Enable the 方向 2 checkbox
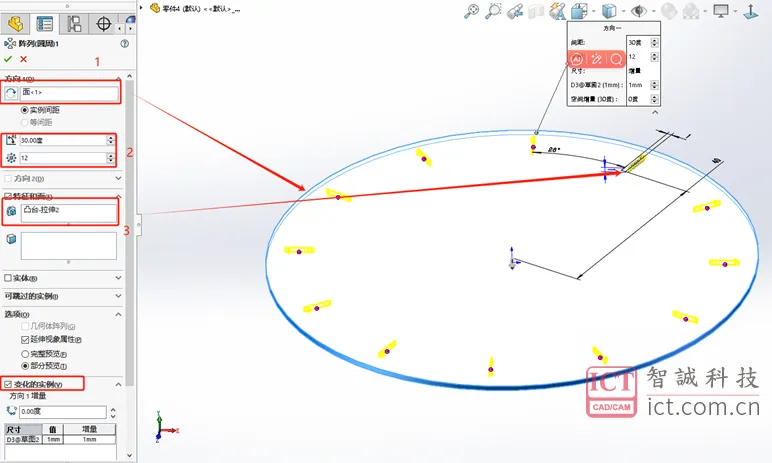772x463 pixels. [x=8, y=178]
